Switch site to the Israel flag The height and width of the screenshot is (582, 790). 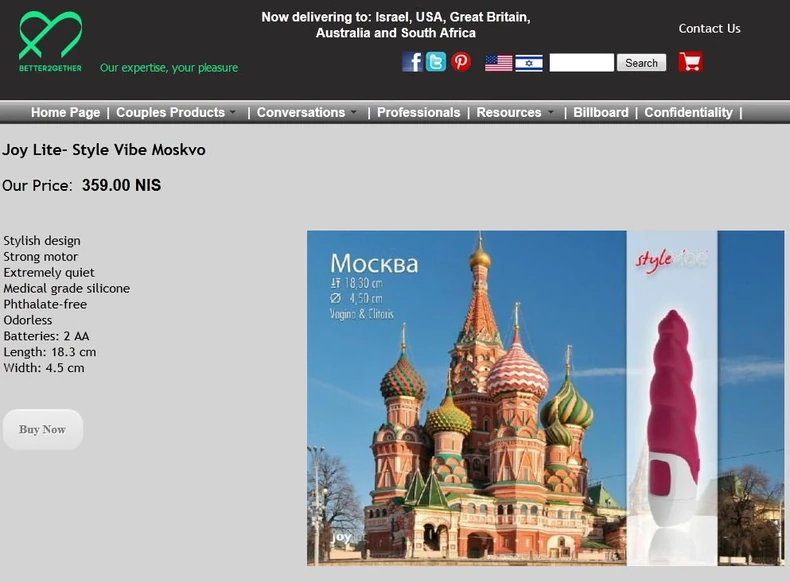[x=529, y=63]
